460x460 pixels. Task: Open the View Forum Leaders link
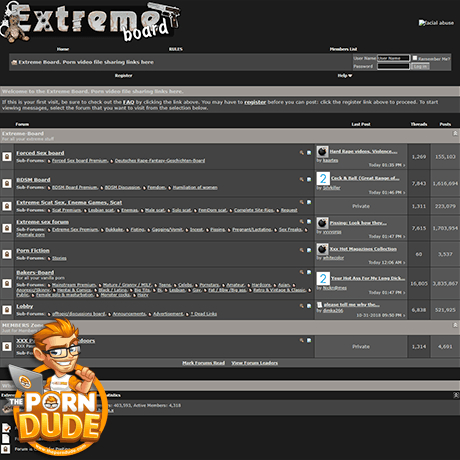tap(255, 363)
